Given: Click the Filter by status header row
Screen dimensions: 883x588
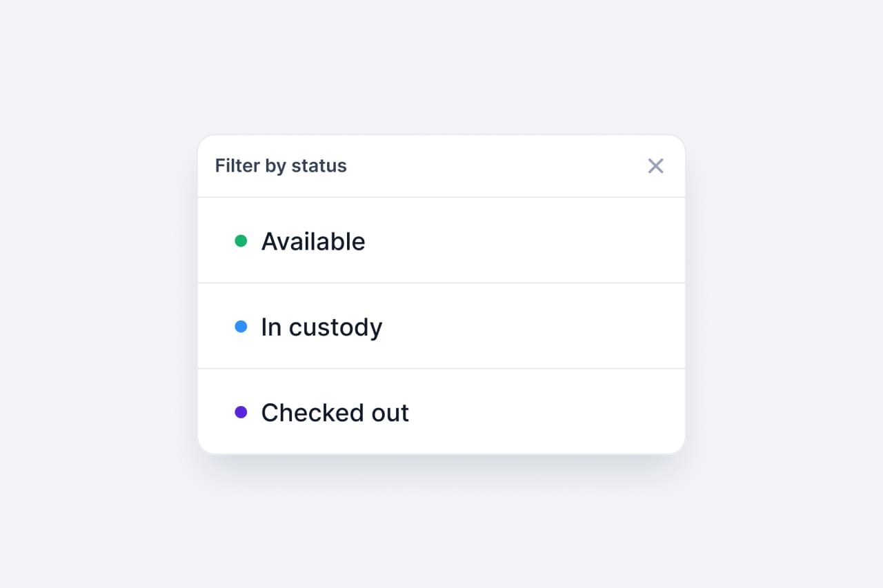Looking at the screenshot, I should (x=441, y=165).
